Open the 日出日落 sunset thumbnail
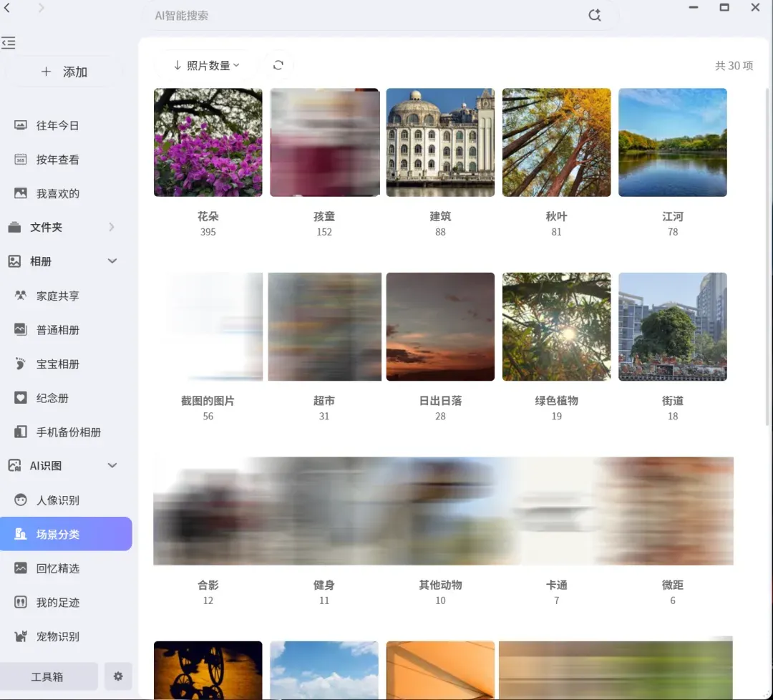The width and height of the screenshot is (773, 700). 440,327
